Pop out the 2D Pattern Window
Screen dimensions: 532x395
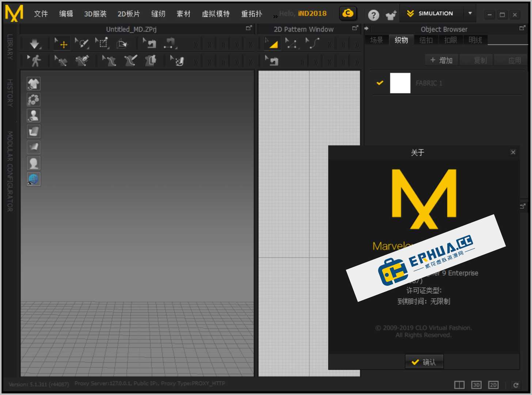coord(355,28)
